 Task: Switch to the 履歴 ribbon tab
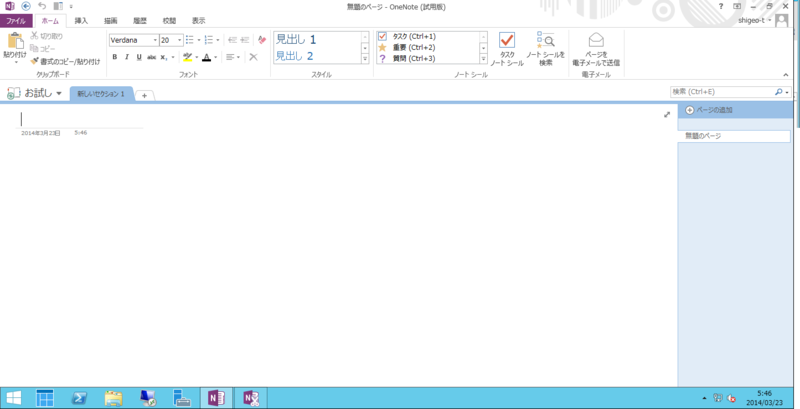tap(140, 21)
